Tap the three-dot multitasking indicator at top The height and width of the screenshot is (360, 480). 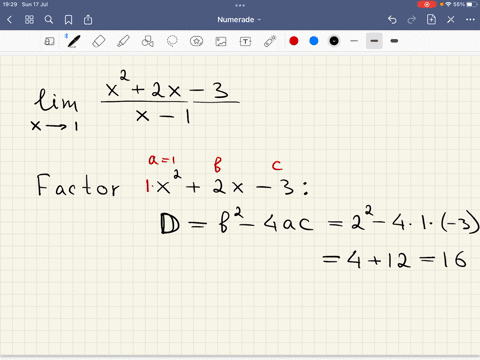click(x=240, y=5)
